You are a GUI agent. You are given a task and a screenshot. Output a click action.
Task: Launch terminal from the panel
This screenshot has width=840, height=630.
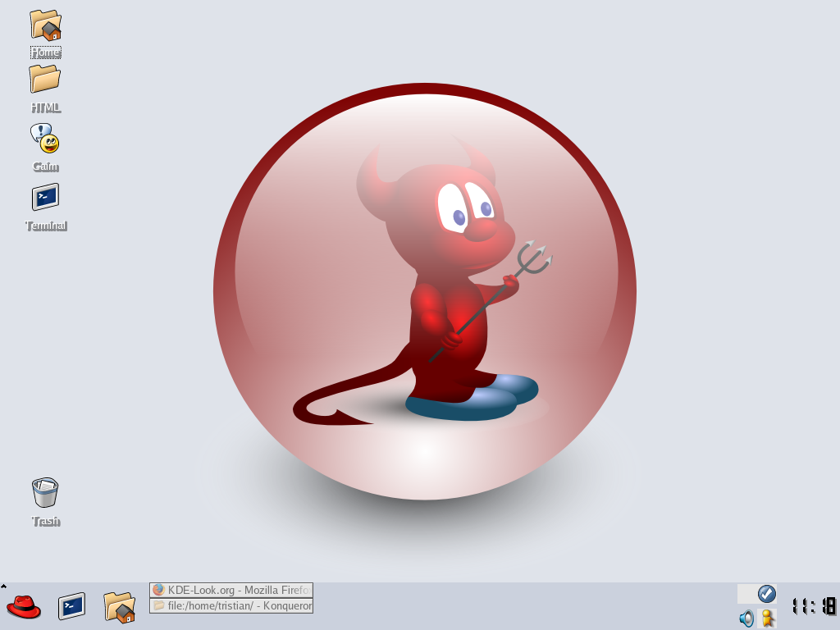point(72,606)
